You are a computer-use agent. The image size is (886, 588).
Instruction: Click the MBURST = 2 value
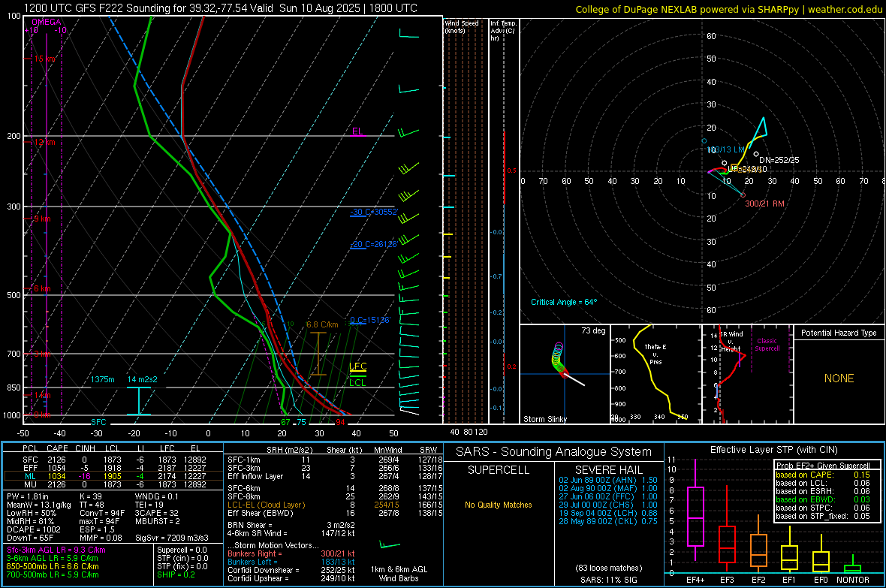tap(158, 520)
